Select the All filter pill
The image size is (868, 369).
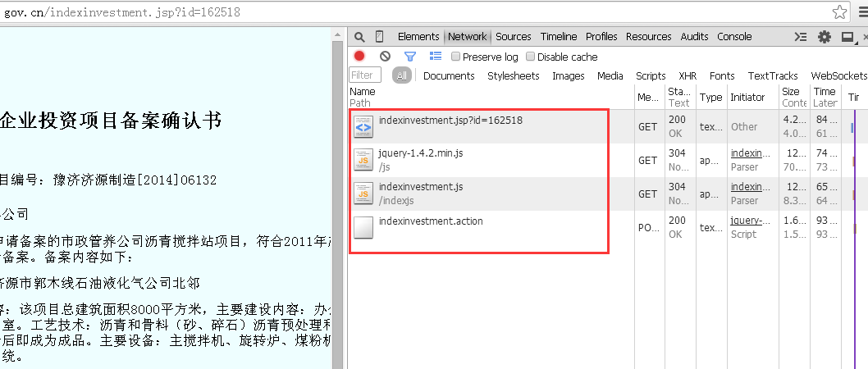402,75
